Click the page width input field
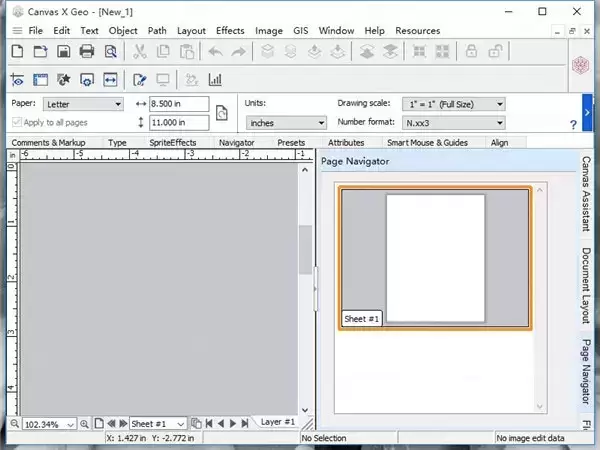Image resolution: width=600 pixels, height=450 pixels. (x=178, y=104)
